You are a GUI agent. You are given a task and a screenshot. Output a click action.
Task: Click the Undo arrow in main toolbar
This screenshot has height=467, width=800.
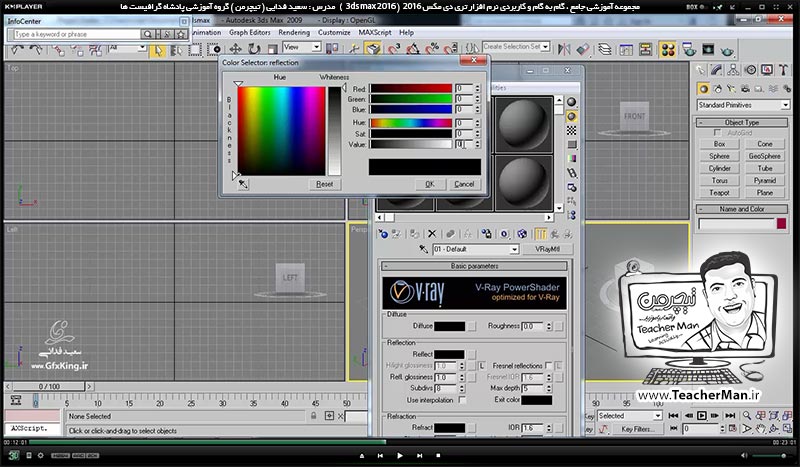click(x=17, y=50)
